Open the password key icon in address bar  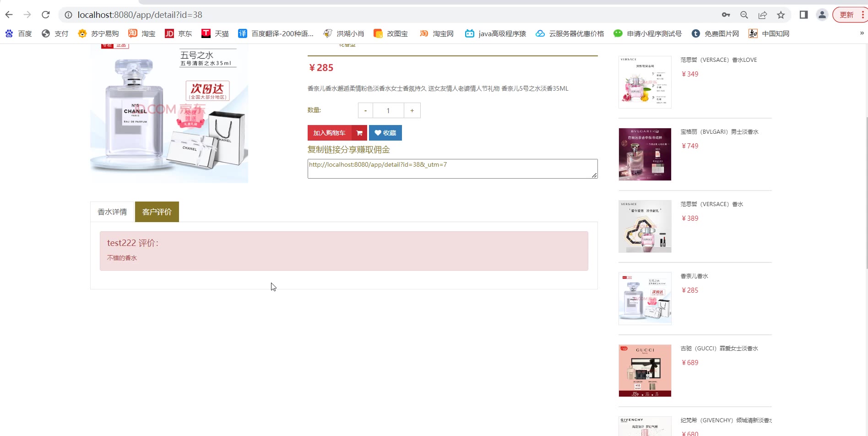tap(726, 15)
